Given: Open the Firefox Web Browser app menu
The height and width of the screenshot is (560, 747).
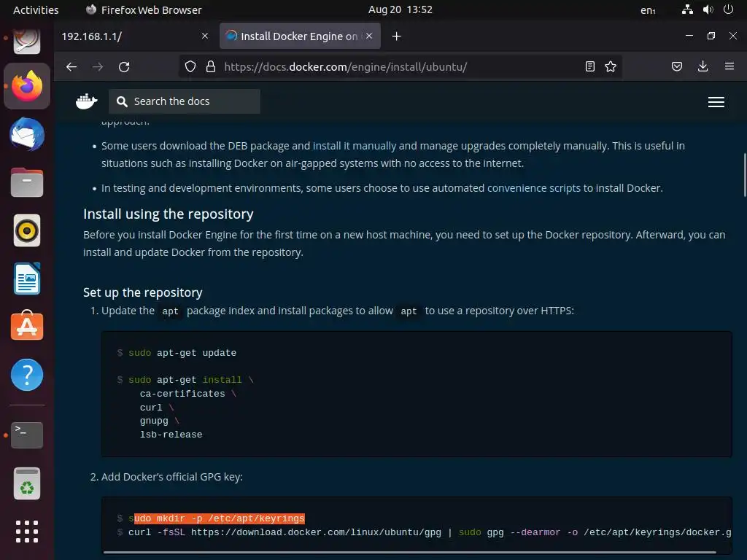Looking at the screenshot, I should [x=144, y=9].
